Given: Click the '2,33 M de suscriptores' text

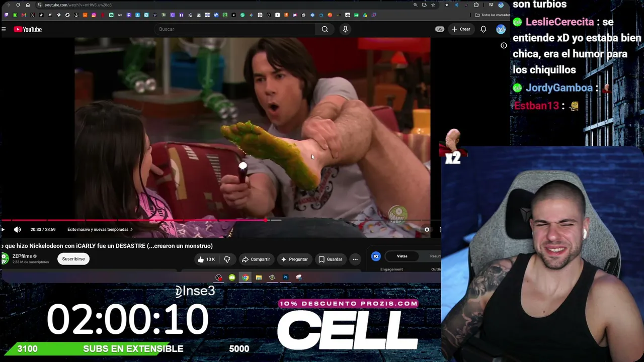Looking at the screenshot, I should coord(31,262).
